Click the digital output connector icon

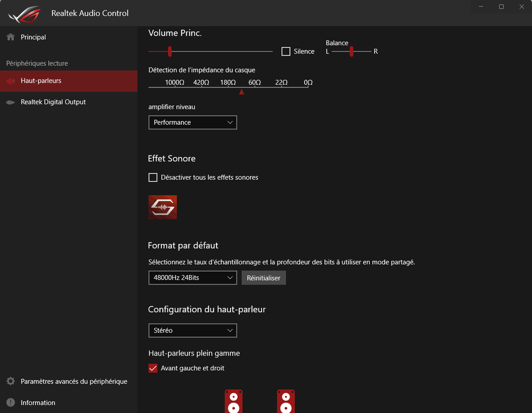tap(11, 102)
